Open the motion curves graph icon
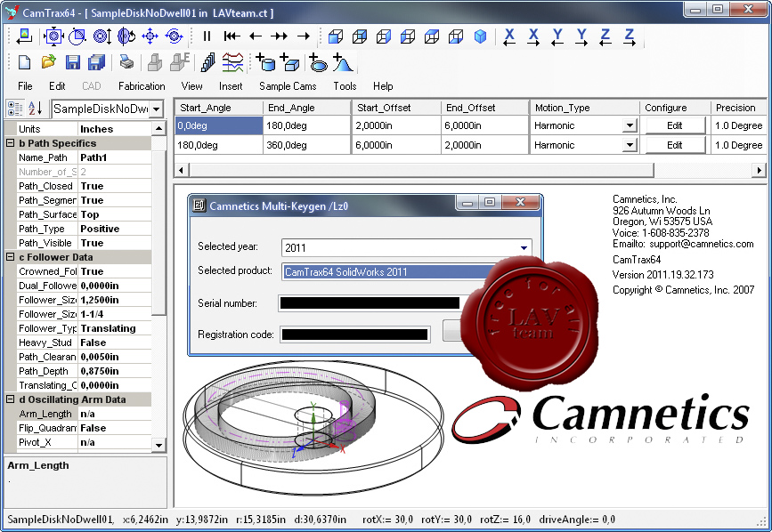 point(232,62)
